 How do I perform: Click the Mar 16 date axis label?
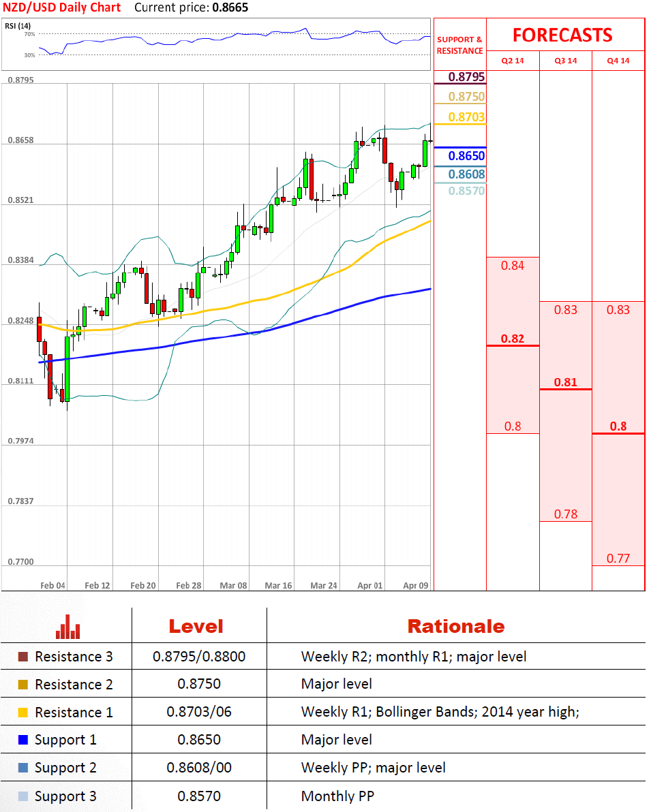pos(278,585)
